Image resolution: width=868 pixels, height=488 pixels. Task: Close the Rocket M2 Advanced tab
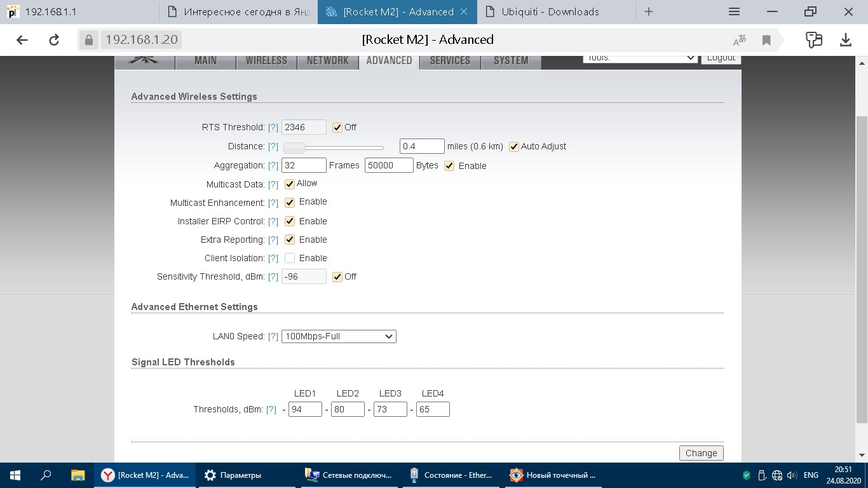click(x=464, y=11)
